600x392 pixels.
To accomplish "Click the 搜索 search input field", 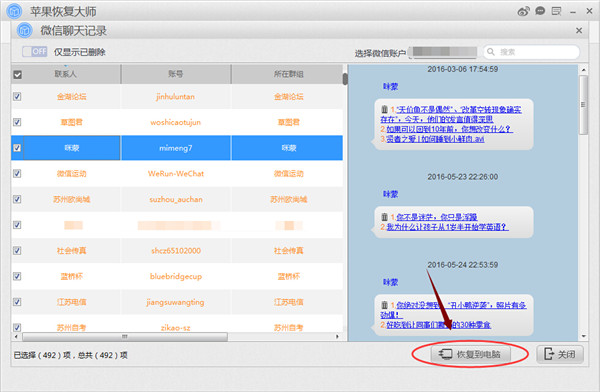I will pos(531,52).
